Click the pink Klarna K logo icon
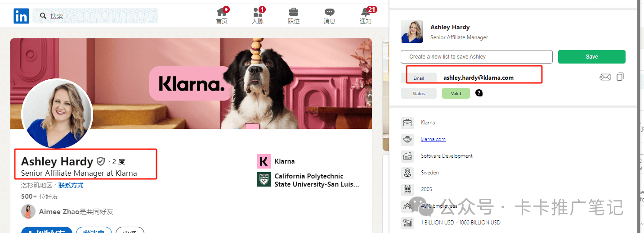Screen dimensions: 644x233 264,161
